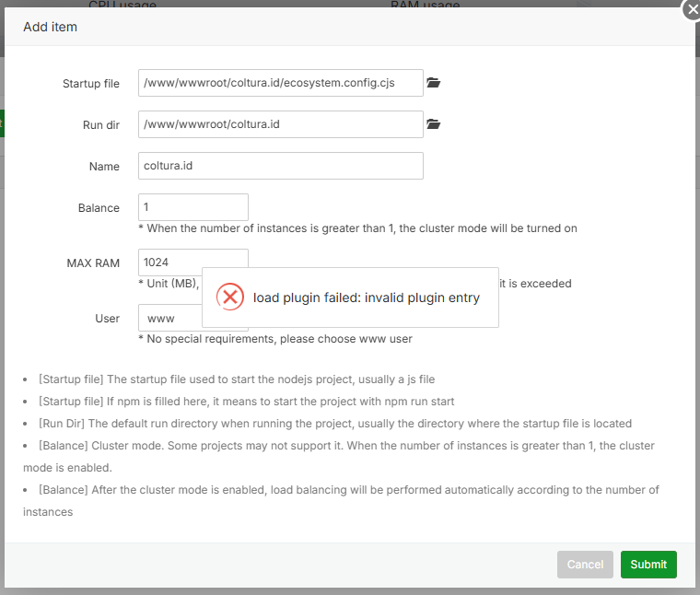Click the Balance instances input
Viewport: 700px width, 595px height.
[192, 207]
